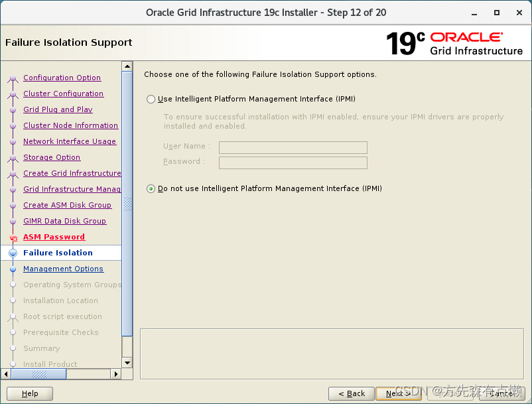Screen dimensions: 532x404
Task: Go to Management Options step
Action: (63, 269)
